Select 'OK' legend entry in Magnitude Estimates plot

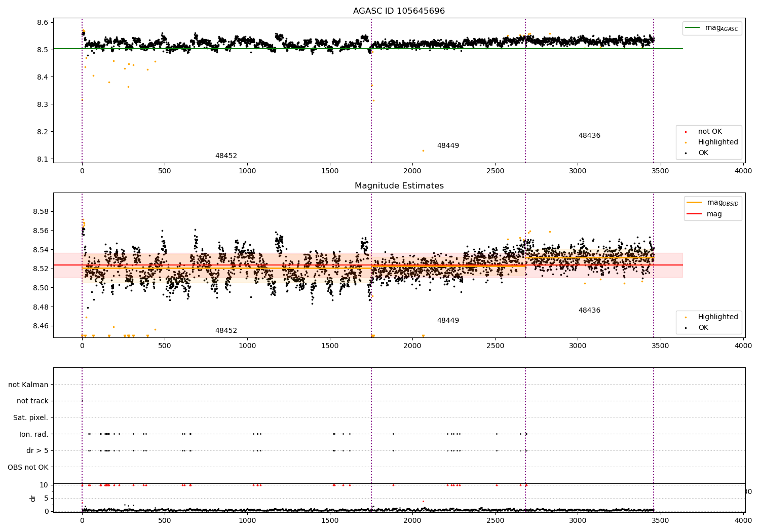(703, 328)
